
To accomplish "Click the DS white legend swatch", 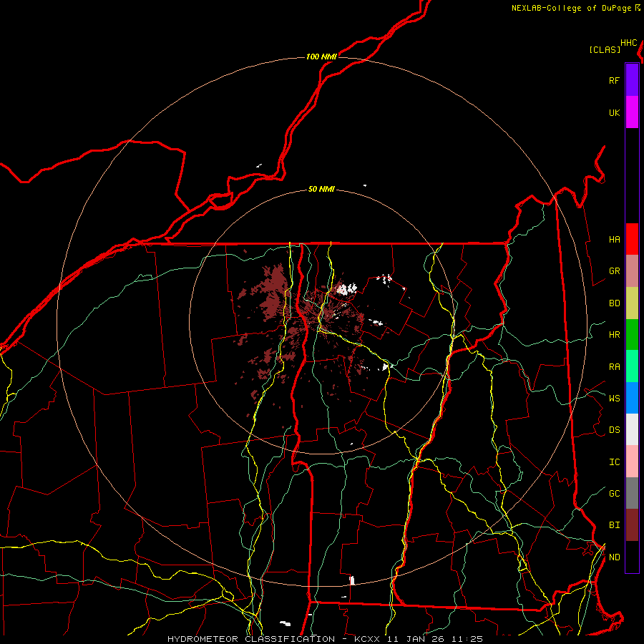I will pyautogui.click(x=632, y=429).
